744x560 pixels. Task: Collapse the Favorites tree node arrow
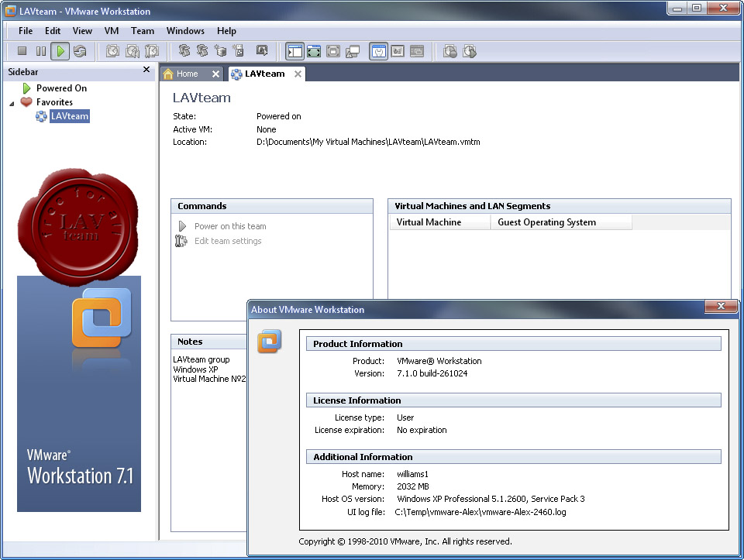(x=12, y=103)
